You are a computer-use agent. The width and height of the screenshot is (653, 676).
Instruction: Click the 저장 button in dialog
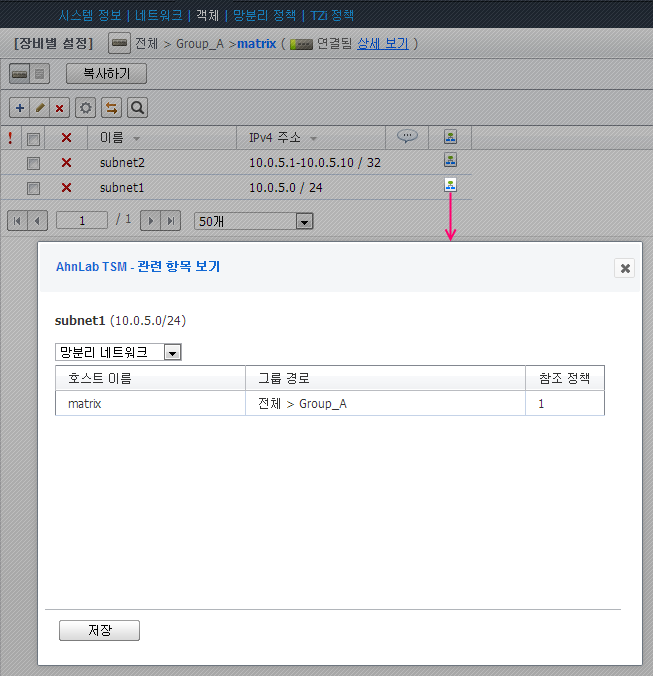click(99, 630)
